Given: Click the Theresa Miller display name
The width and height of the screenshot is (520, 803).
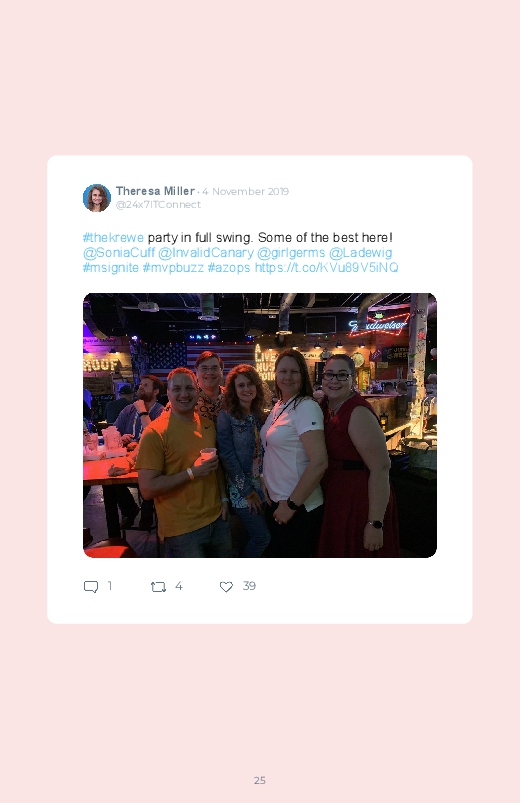Looking at the screenshot, I should 155,191.
